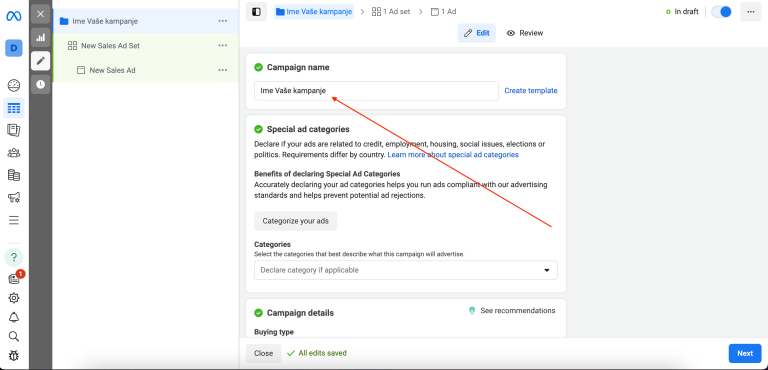Open options menu for New Sales Ad Set

[223, 46]
